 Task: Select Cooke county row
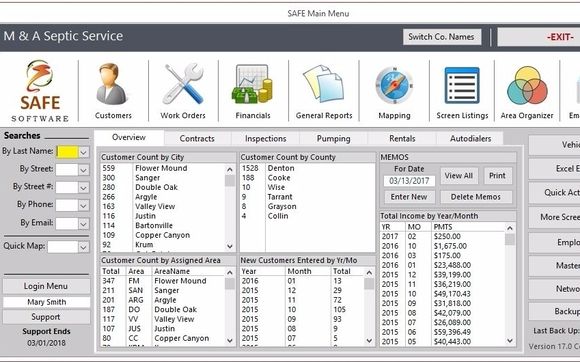(x=307, y=178)
